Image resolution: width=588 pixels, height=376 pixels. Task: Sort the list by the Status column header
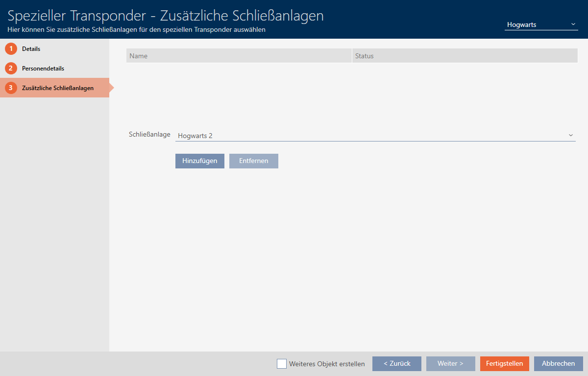[465, 56]
